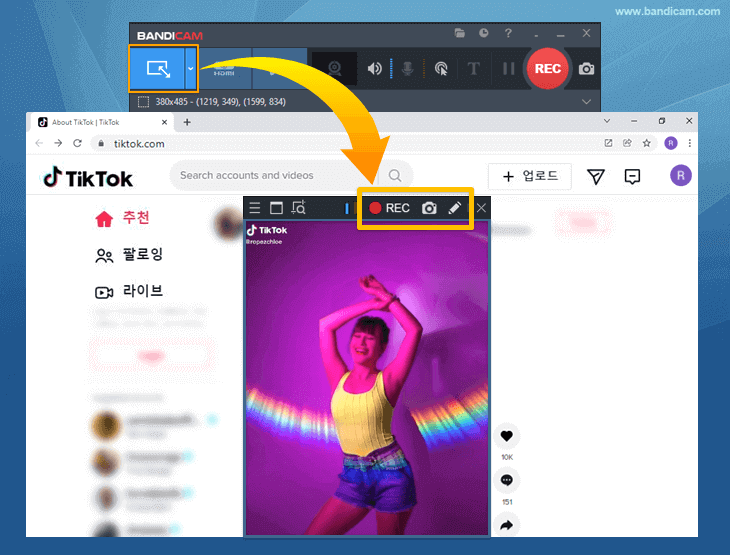Capture image with the frame camera icon
The width and height of the screenshot is (730, 555).
pyautogui.click(x=429, y=208)
